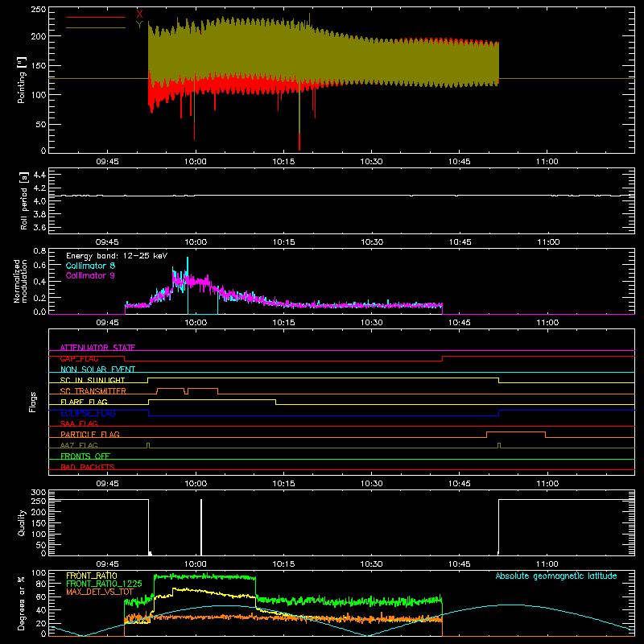Select the Roll period axis title
Viewport: 644px width, 644px height.
point(24,200)
